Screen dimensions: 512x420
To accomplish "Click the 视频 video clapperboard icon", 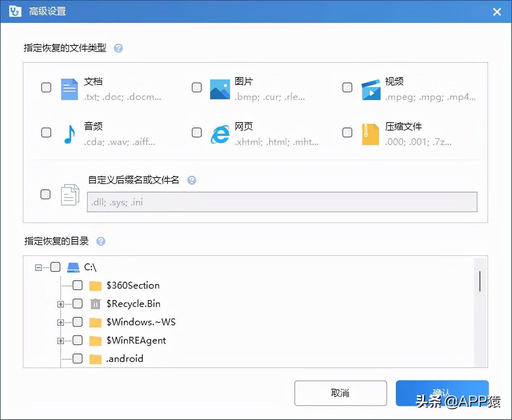I will coord(370,89).
